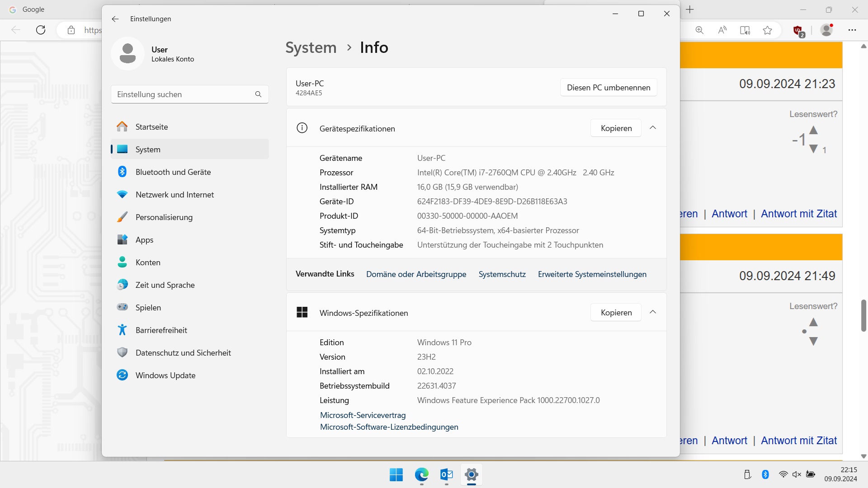
Task: Open the browser three-dots menu
Action: (852, 30)
